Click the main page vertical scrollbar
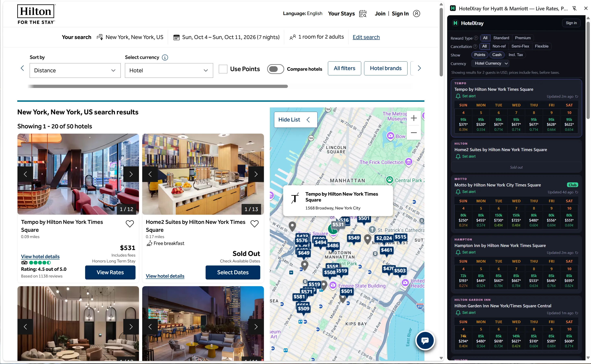Viewport: 591px width, 364px height. [x=441, y=42]
